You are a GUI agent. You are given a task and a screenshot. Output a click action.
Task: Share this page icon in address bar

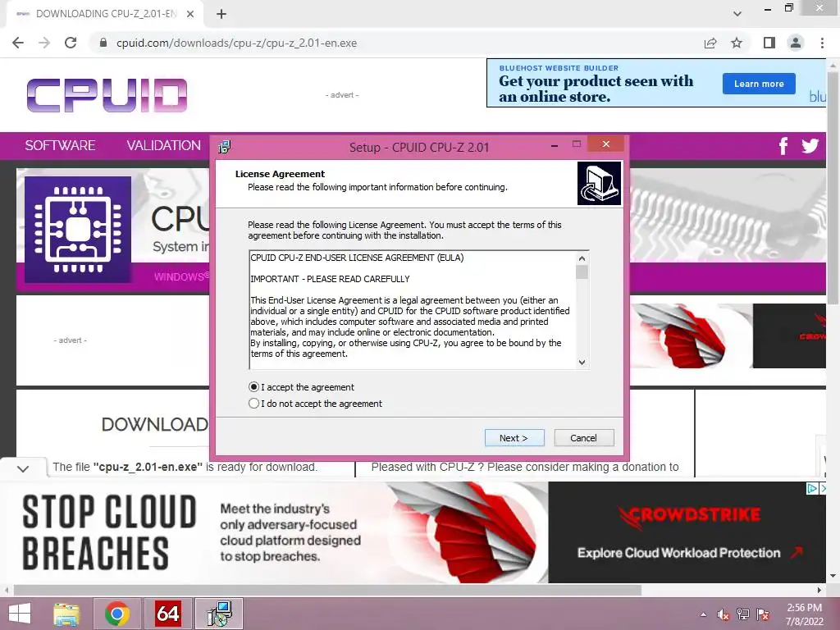click(x=710, y=43)
